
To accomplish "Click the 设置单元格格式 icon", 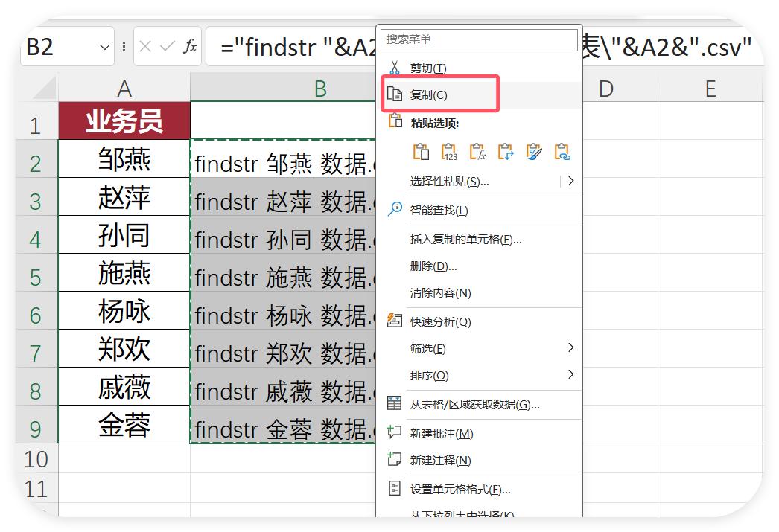I will tap(395, 488).
